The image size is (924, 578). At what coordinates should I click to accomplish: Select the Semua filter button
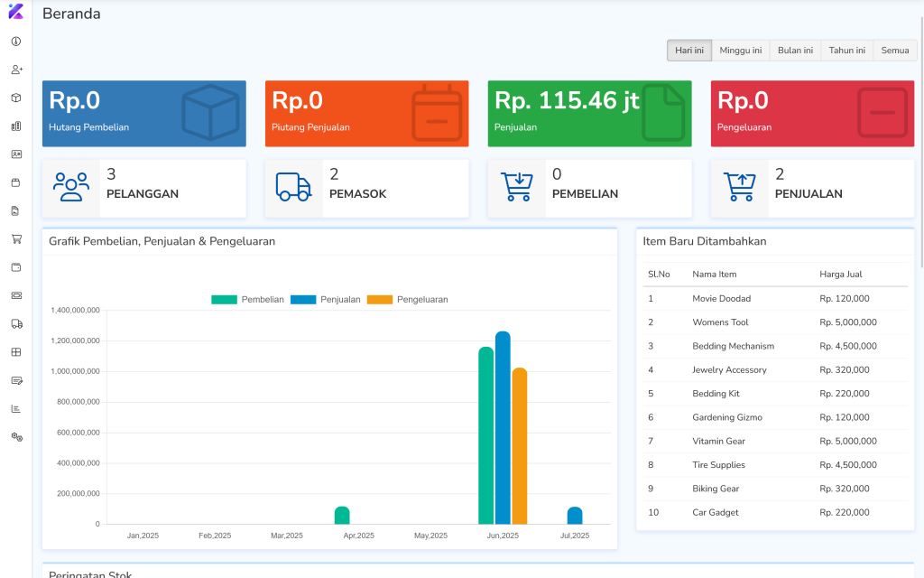click(894, 51)
